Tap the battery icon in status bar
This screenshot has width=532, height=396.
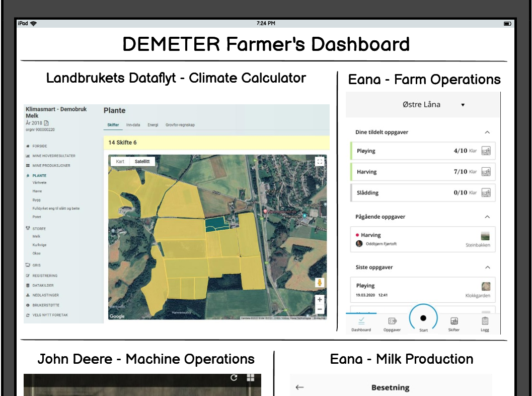pyautogui.click(x=507, y=24)
